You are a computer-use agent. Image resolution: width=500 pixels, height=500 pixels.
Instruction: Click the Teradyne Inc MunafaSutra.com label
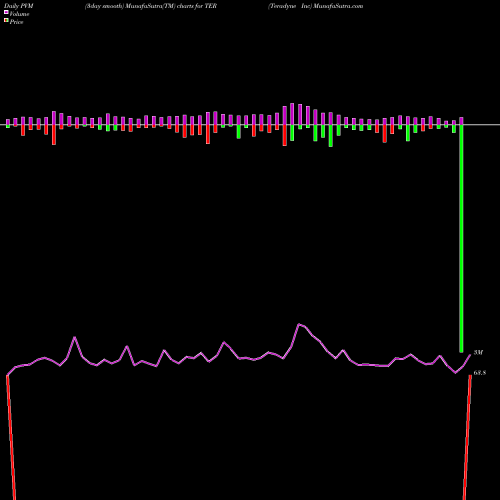[x=315, y=6]
